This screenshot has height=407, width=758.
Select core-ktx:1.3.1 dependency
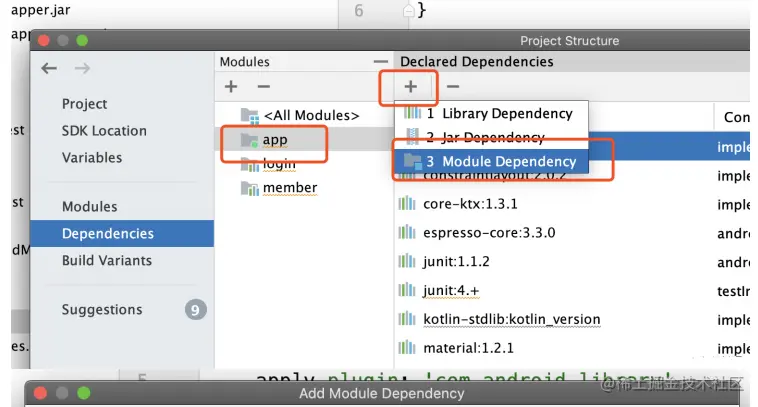pos(470,204)
